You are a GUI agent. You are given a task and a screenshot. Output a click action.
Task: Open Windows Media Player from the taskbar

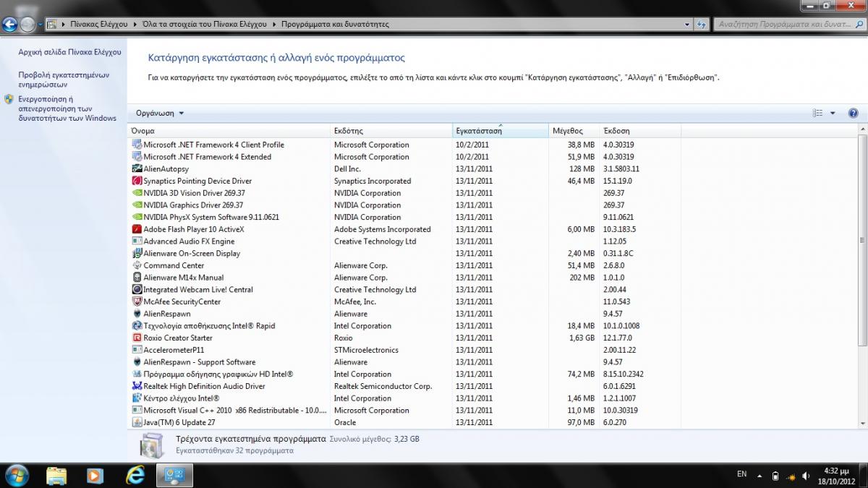click(95, 475)
